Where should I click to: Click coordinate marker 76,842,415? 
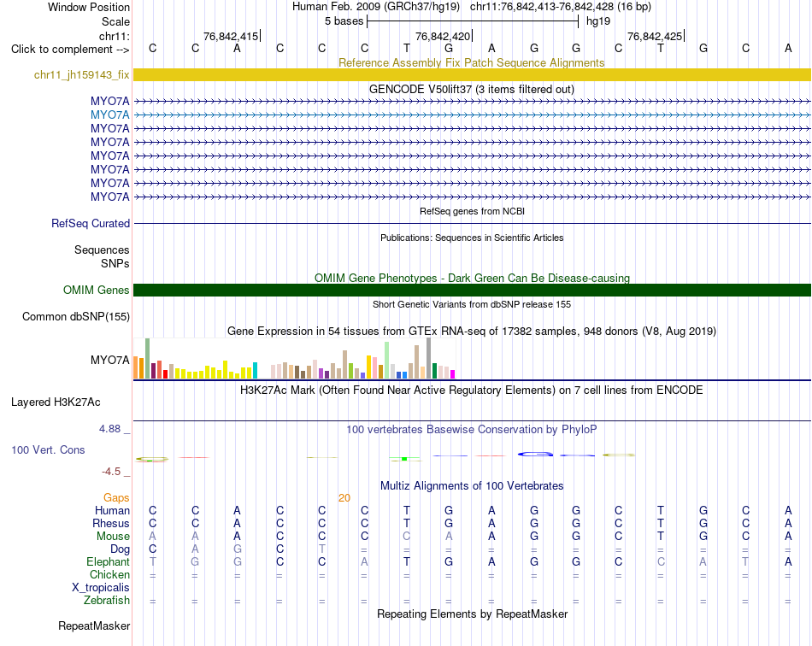[231, 36]
